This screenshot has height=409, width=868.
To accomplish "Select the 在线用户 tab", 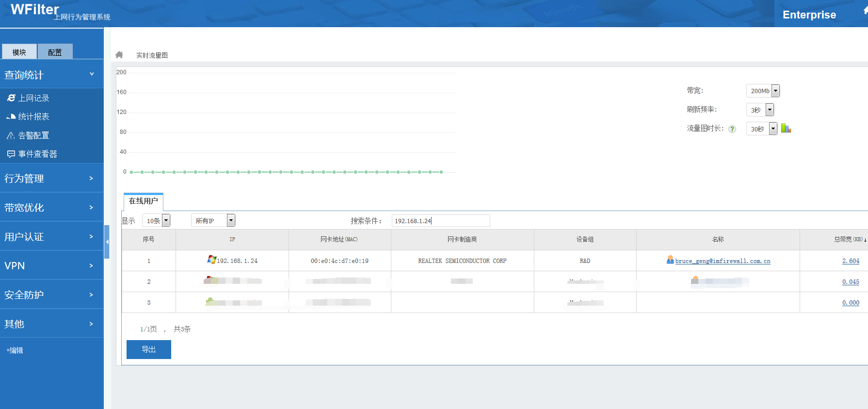I will coord(144,201).
